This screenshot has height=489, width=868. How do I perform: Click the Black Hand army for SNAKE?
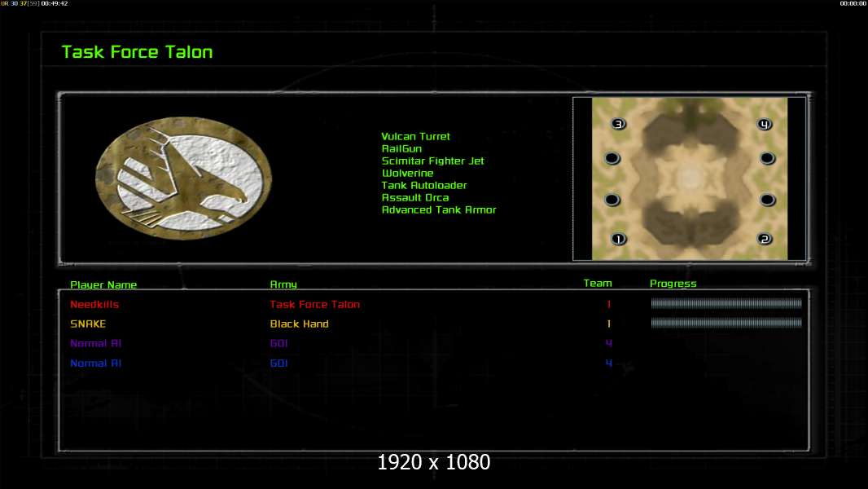(x=300, y=324)
